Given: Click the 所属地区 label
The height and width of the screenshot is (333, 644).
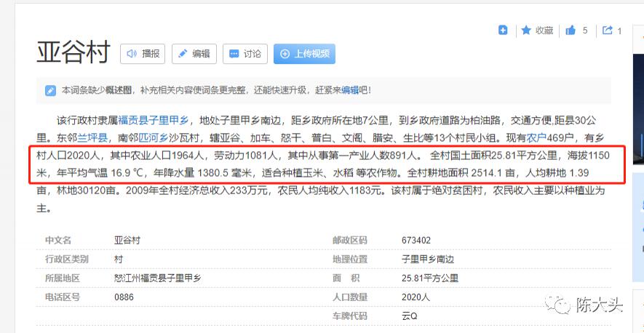Looking at the screenshot, I should coord(63,278).
